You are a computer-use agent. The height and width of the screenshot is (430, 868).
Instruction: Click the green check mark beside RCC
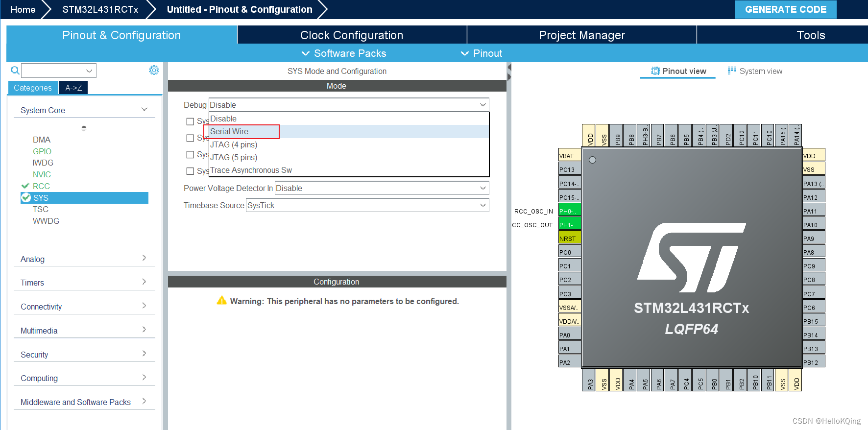coord(25,186)
